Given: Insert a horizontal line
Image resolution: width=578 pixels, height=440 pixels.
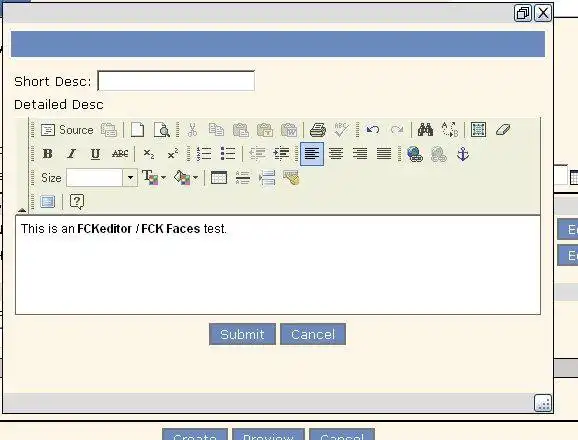Looking at the screenshot, I should (x=243, y=178).
